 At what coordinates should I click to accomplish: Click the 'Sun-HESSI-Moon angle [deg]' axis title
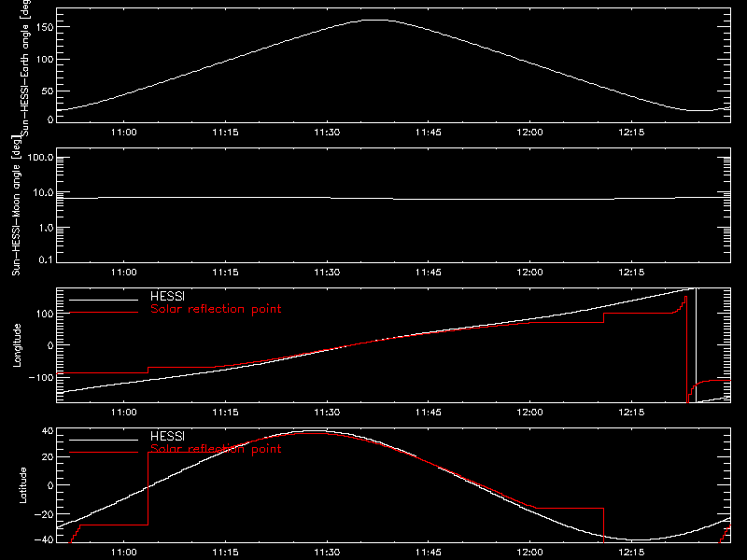pos(16,205)
